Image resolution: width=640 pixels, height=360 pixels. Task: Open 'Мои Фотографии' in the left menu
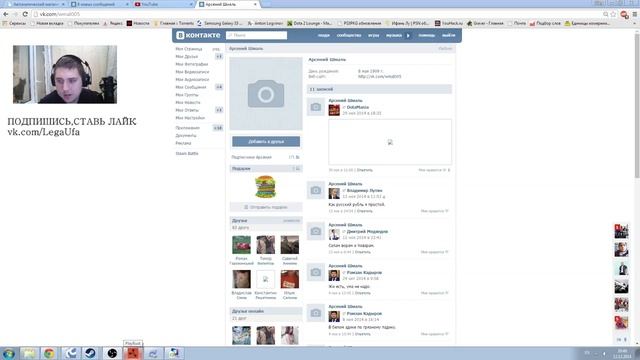[x=192, y=64]
